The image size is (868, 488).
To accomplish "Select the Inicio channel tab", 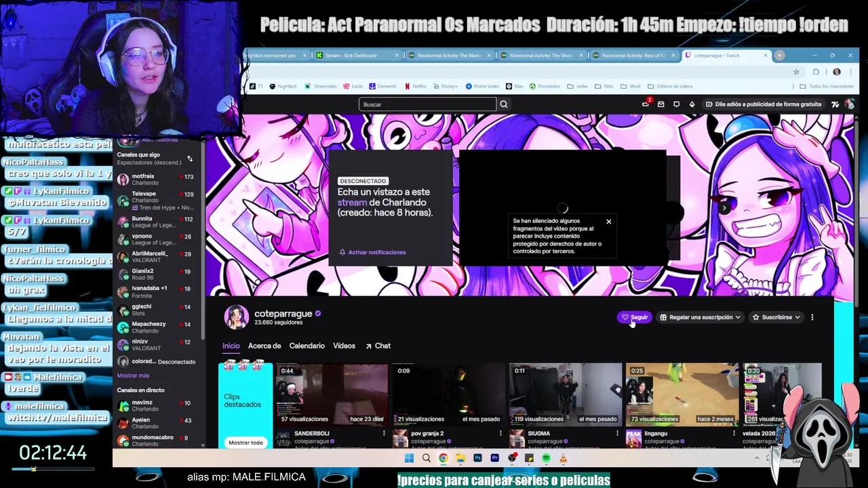I will [x=231, y=346].
